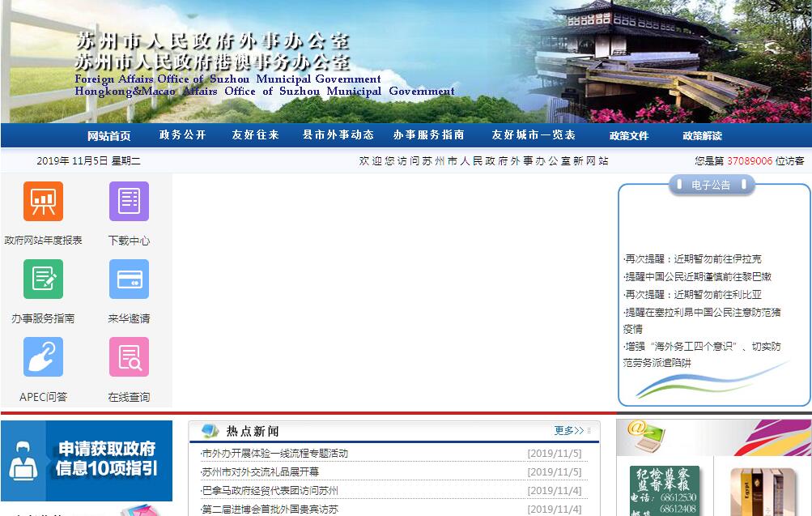
Task: Open news 苏州市对外交流礼品展开幕
Action: point(260,472)
